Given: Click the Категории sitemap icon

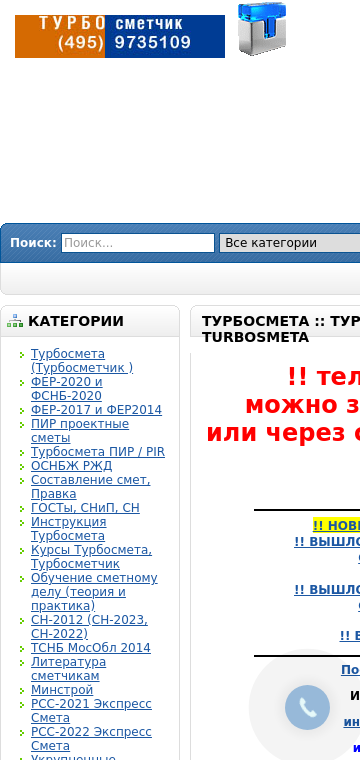Looking at the screenshot, I should [x=15, y=321].
